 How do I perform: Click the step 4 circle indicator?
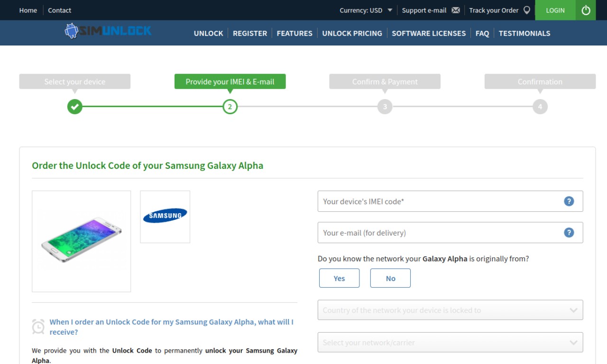click(540, 107)
